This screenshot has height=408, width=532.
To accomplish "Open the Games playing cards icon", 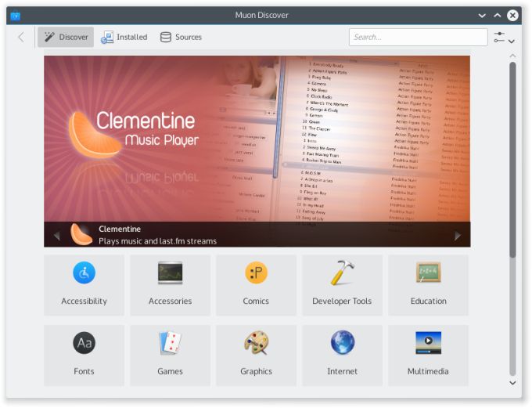I will [x=170, y=343].
